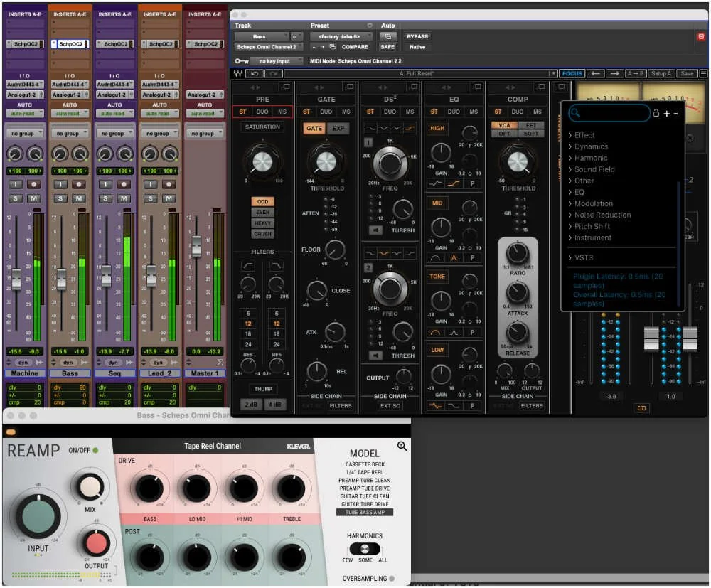Screen dimensions: 711x588
Task: Click the magnifier icon in Tape Reel Channel
Action: 402,446
